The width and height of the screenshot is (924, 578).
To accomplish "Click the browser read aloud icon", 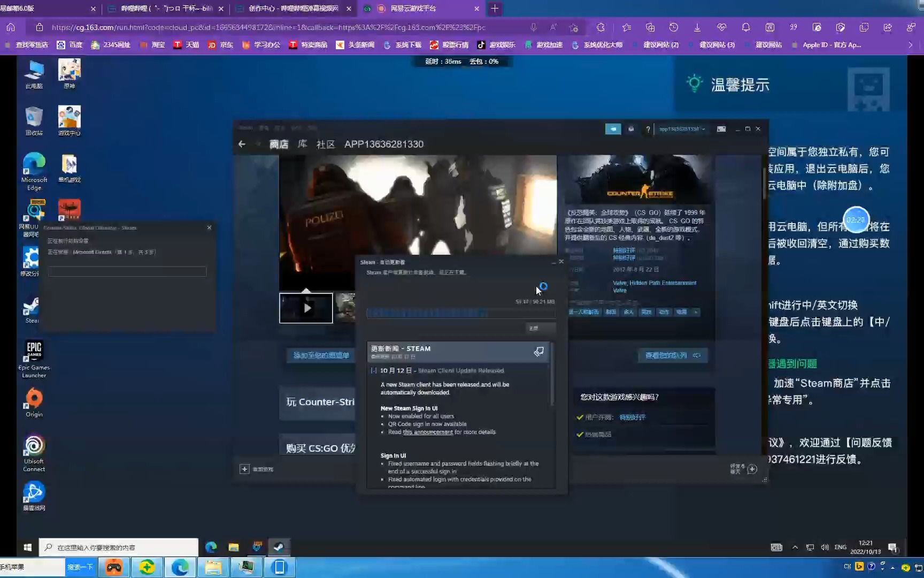I will [x=553, y=27].
